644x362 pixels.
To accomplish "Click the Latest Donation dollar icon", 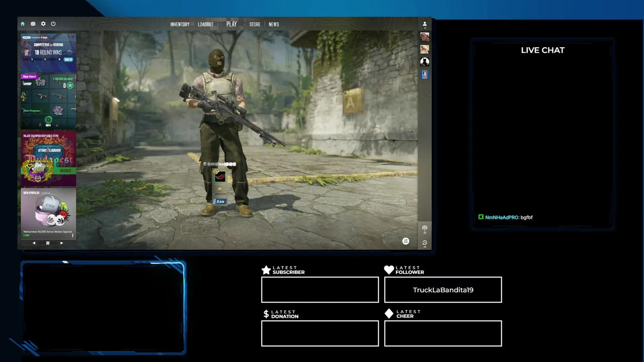I will [266, 314].
